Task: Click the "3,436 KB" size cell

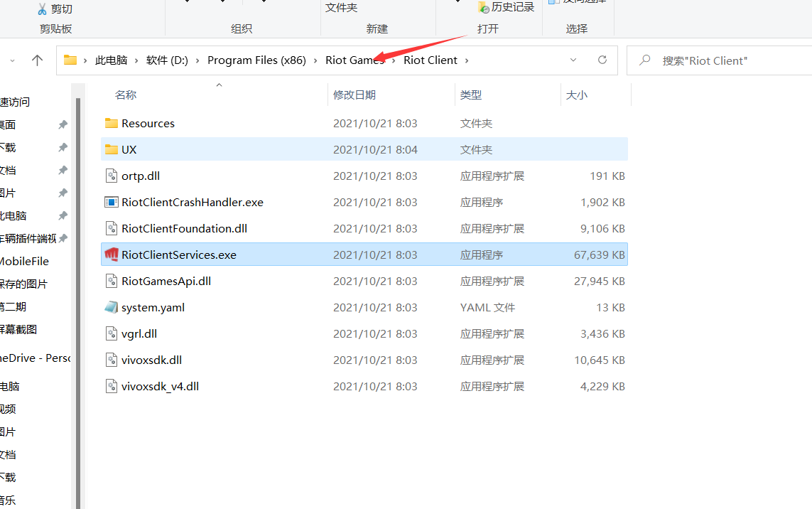Action: click(x=603, y=334)
